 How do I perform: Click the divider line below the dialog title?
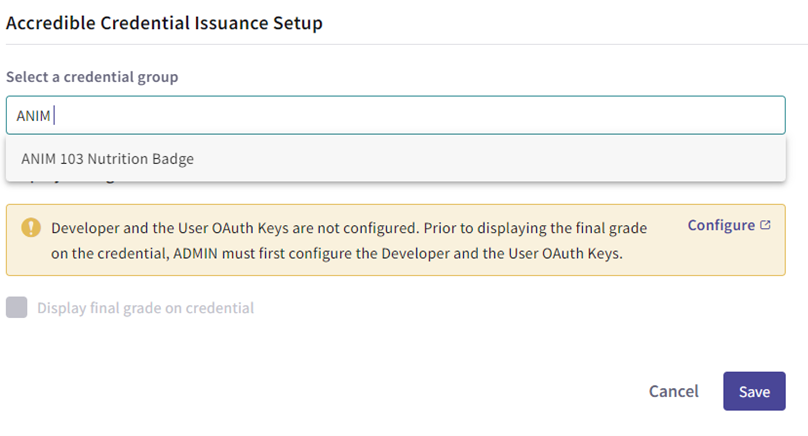[407, 44]
